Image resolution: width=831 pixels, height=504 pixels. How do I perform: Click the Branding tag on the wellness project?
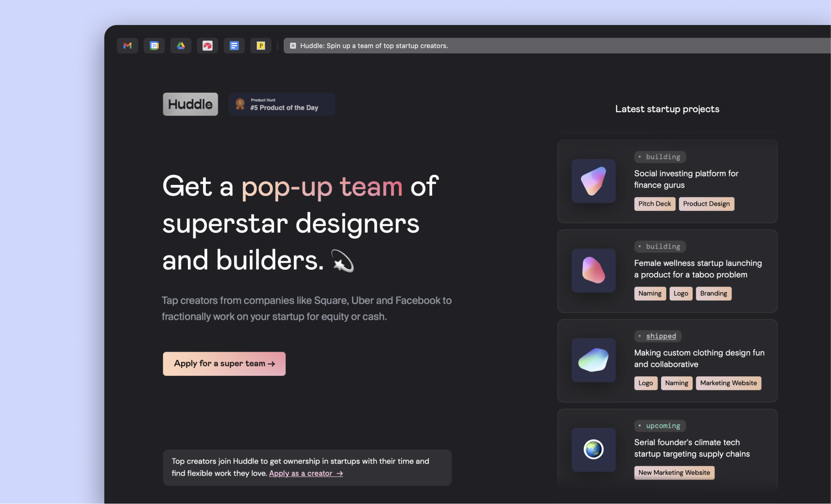[x=713, y=293]
